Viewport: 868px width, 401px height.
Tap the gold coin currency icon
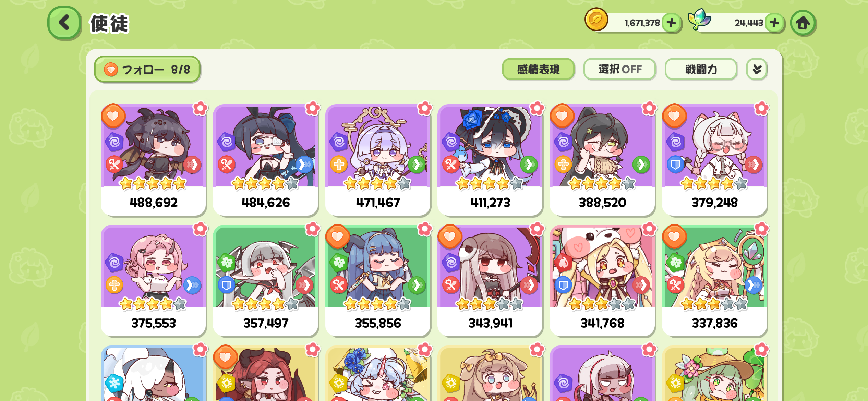click(x=596, y=20)
